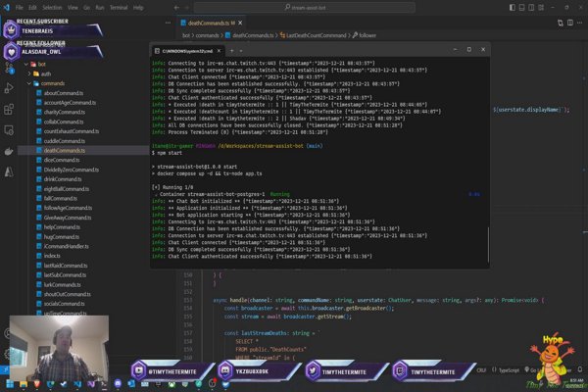Select the deathCommands.ts editor tab

click(211, 23)
